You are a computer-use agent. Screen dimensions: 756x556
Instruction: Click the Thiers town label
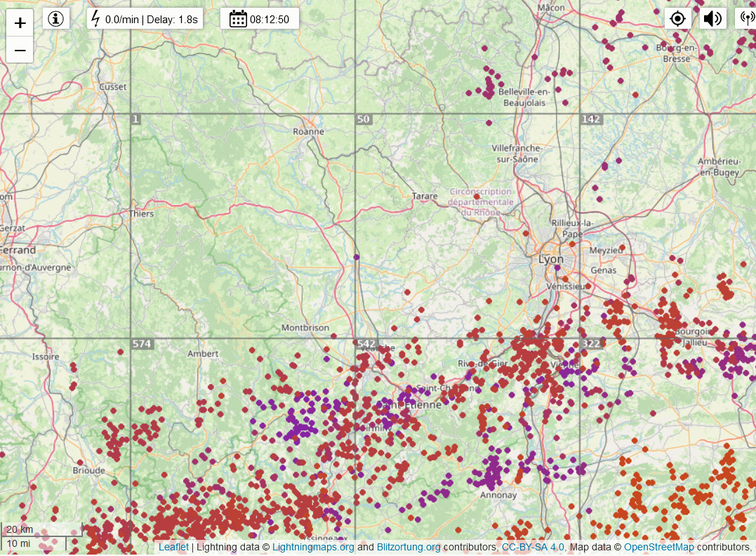point(141,213)
